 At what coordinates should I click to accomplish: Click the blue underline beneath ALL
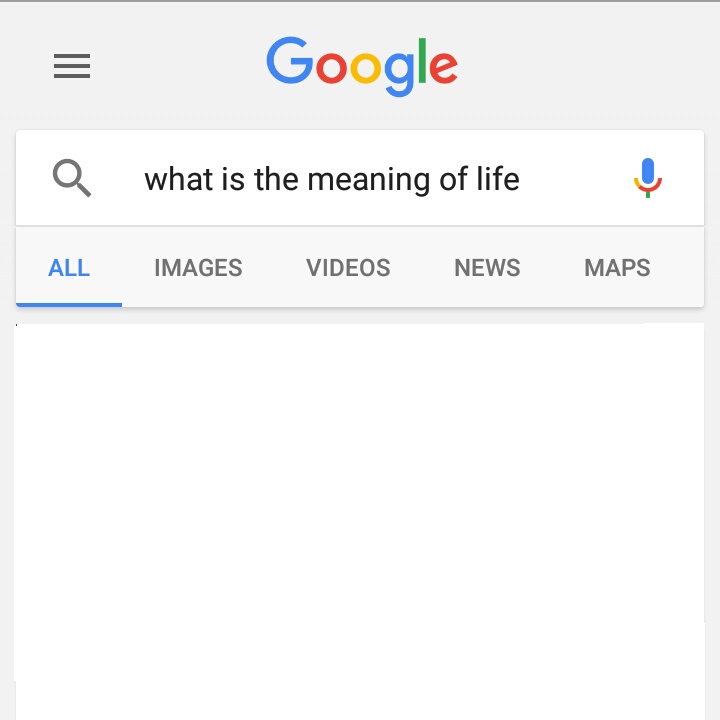(x=69, y=304)
